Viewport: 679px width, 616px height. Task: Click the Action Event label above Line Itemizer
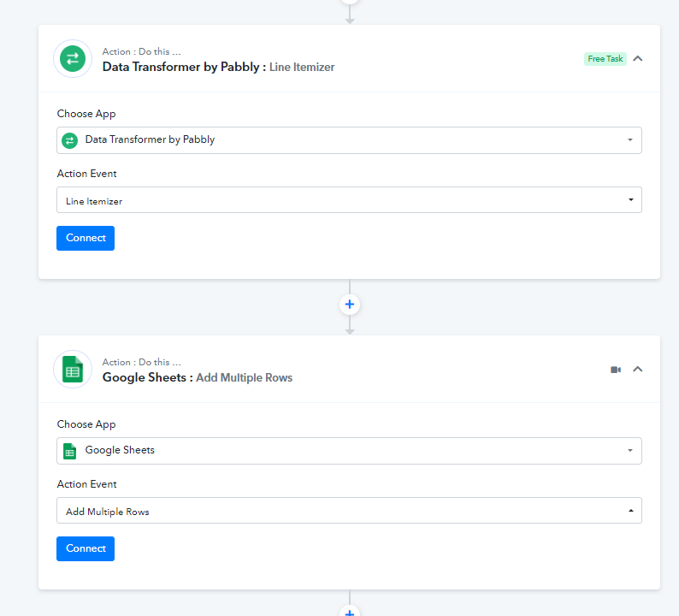86,174
